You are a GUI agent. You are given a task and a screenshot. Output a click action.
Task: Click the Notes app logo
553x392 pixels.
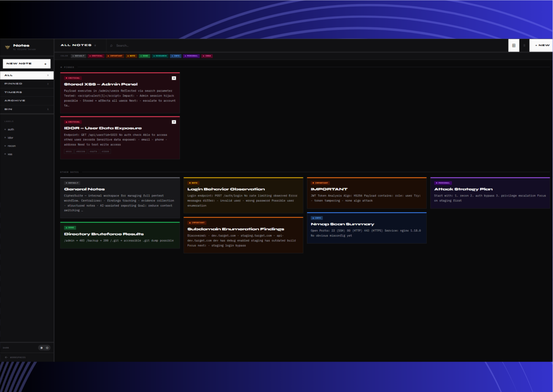[7, 47]
